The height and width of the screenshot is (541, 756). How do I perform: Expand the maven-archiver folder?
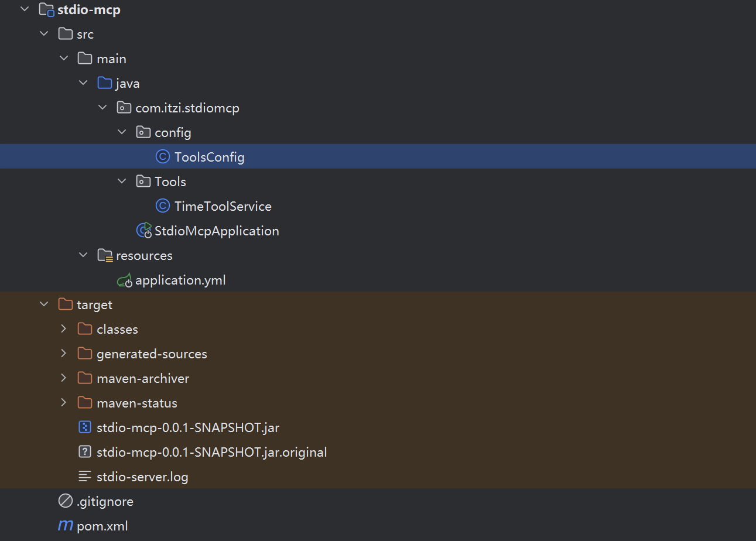tap(63, 378)
